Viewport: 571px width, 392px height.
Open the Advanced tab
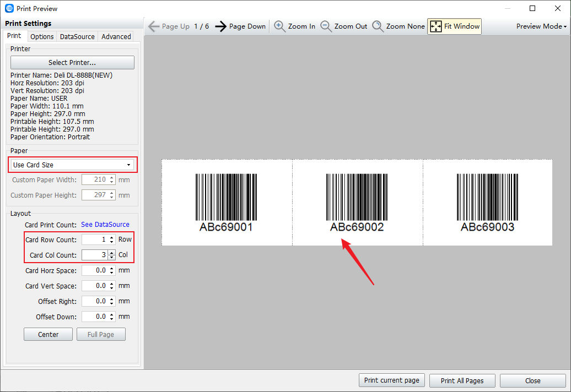[116, 37]
